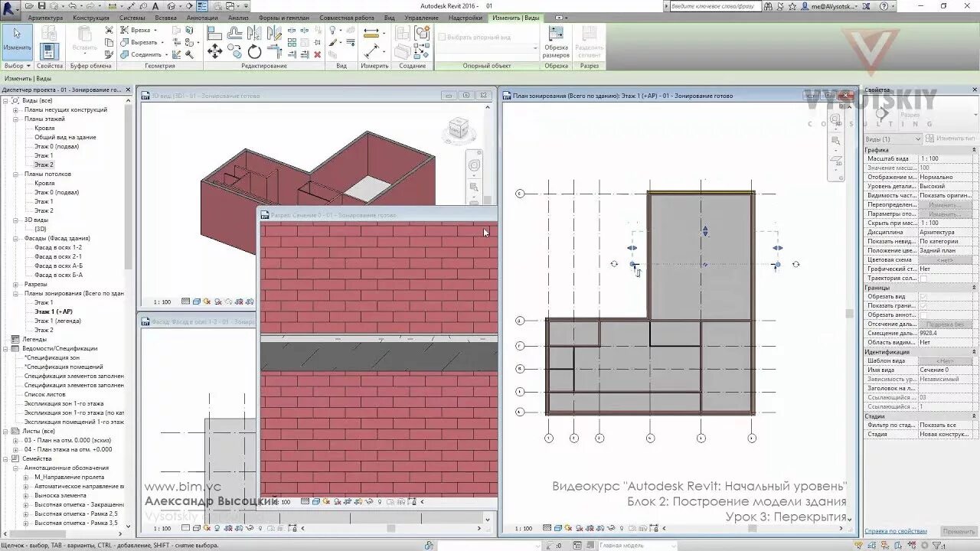Image resolution: width=980 pixels, height=551 pixels.
Task: Click the <Нет> button for Цветовая схема
Action: click(946, 259)
